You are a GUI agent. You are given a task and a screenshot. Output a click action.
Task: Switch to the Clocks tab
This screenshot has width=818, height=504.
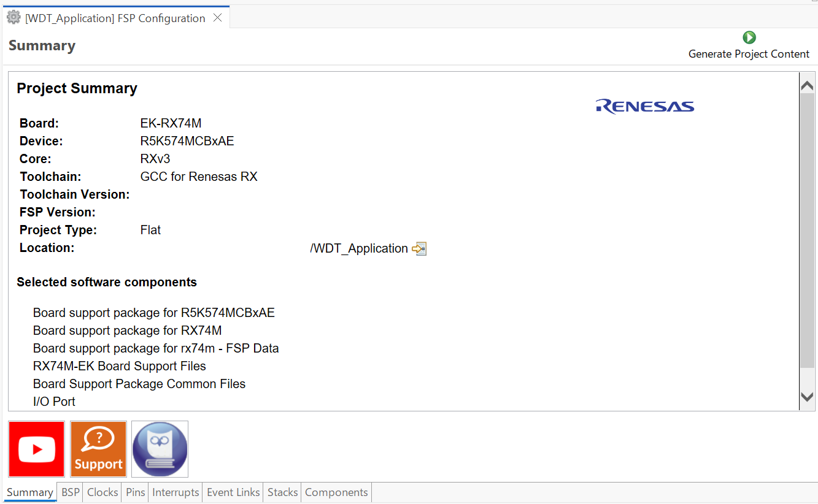(x=102, y=492)
